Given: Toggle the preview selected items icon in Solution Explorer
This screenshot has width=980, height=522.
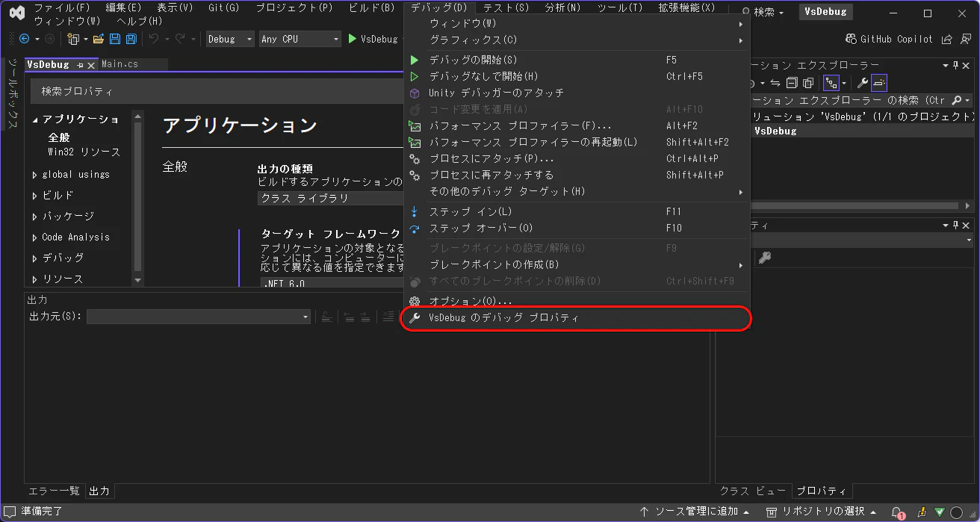Looking at the screenshot, I should [x=879, y=83].
